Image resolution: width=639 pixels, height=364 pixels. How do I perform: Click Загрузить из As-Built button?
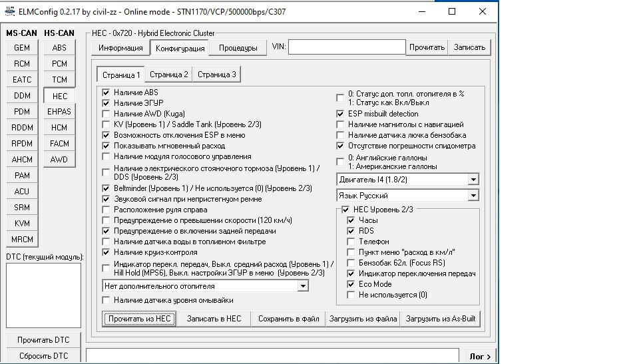click(x=441, y=319)
